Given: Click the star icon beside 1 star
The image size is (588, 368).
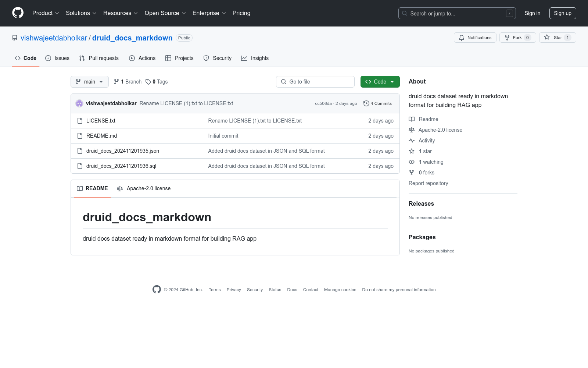Looking at the screenshot, I should 412,151.
